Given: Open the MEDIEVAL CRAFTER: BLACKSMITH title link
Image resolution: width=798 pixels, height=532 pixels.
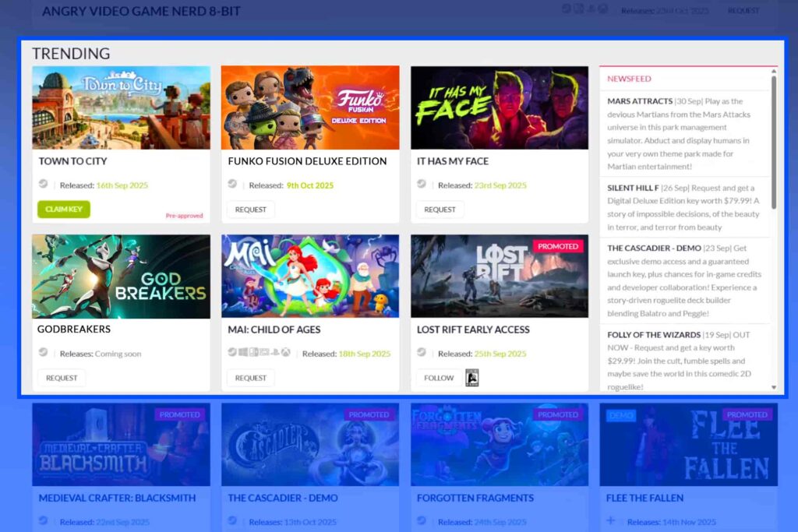Looking at the screenshot, I should click(117, 498).
